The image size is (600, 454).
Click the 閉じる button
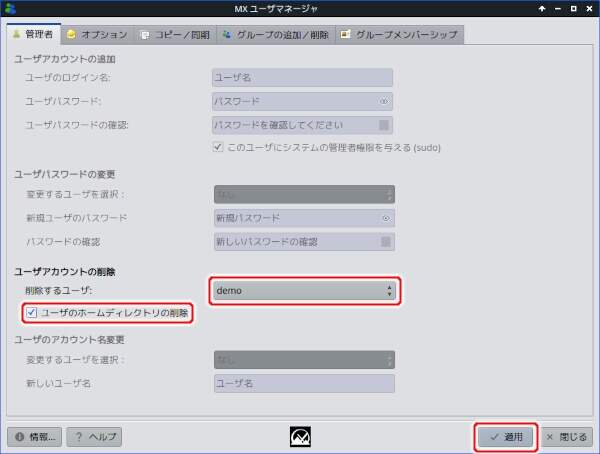point(567,437)
